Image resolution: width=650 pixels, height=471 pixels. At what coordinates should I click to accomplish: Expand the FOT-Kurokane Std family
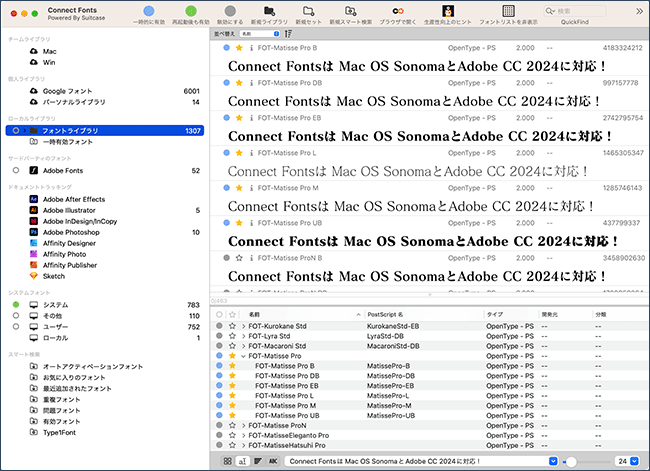[x=243, y=326]
